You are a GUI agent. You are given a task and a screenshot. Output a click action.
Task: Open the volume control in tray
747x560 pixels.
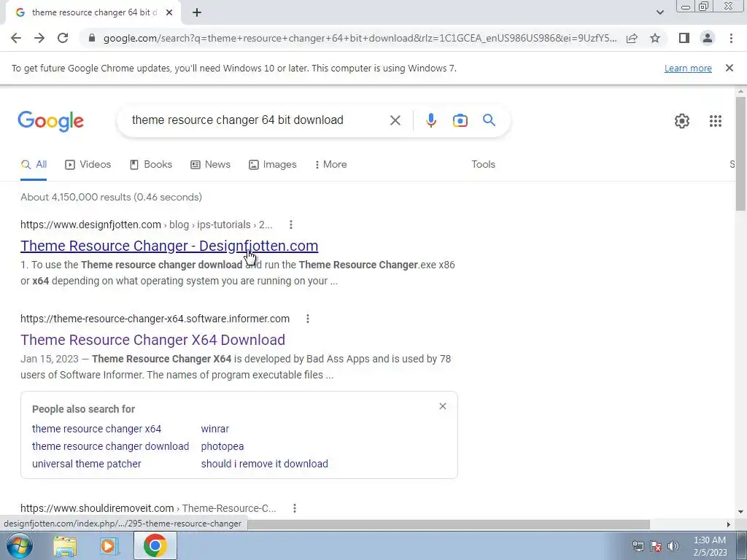(x=673, y=546)
